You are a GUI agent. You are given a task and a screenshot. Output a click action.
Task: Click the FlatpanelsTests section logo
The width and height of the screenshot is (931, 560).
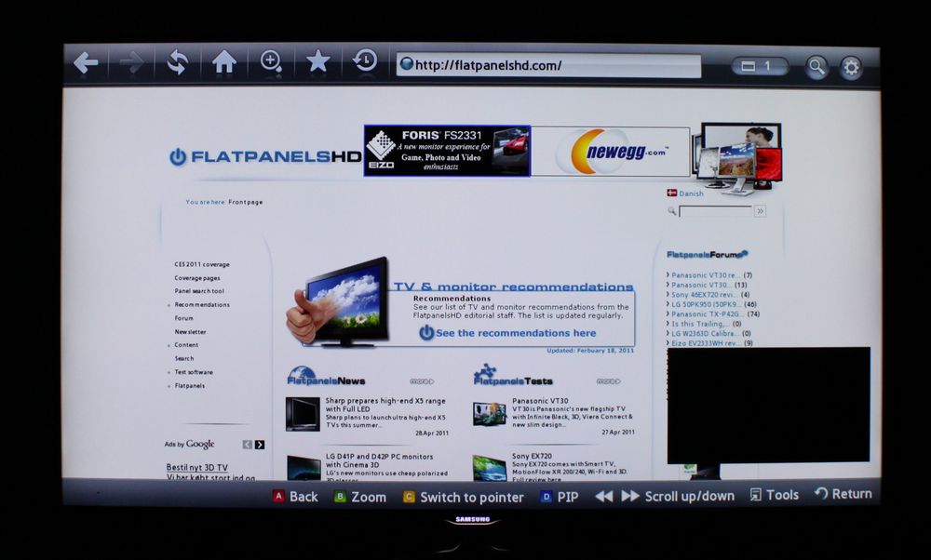click(513, 375)
